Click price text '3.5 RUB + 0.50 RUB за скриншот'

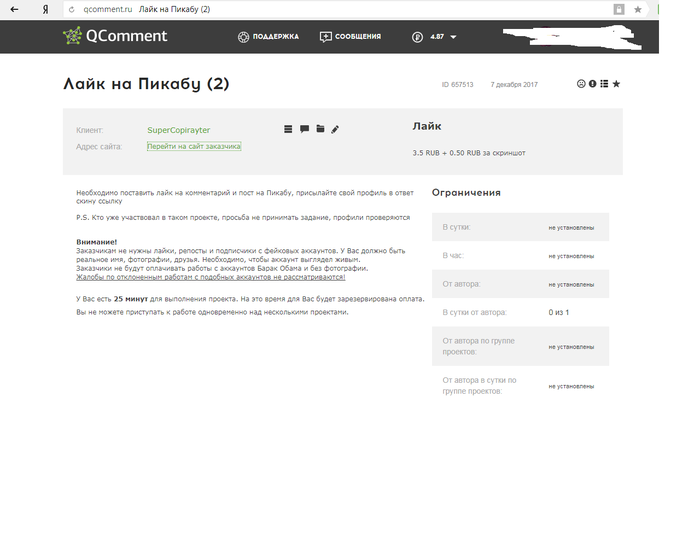(x=469, y=153)
